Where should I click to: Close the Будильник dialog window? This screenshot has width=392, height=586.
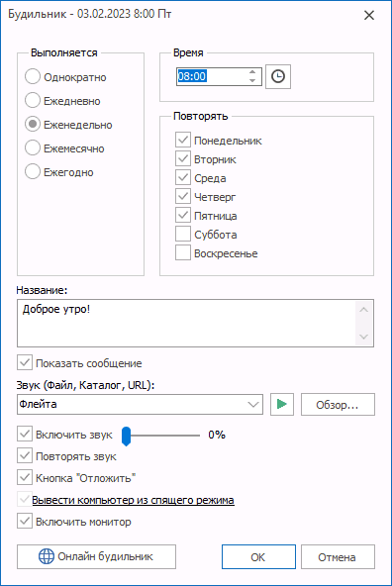point(369,15)
